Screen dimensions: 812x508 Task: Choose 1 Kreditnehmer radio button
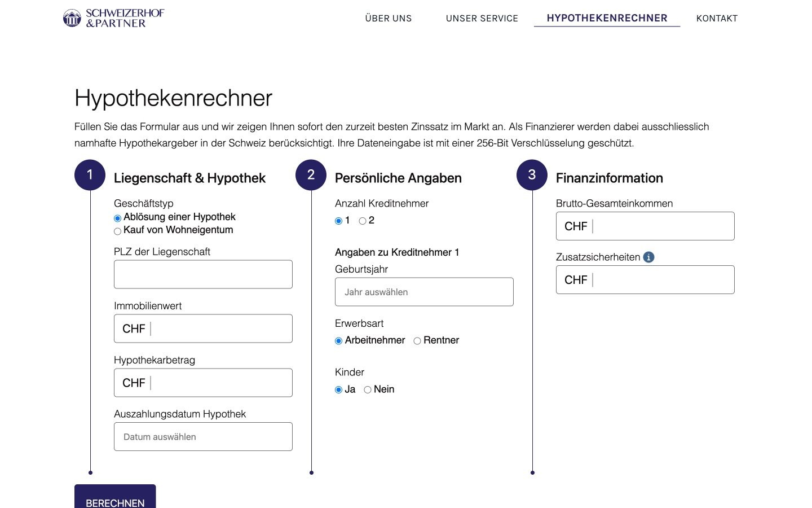click(x=338, y=221)
